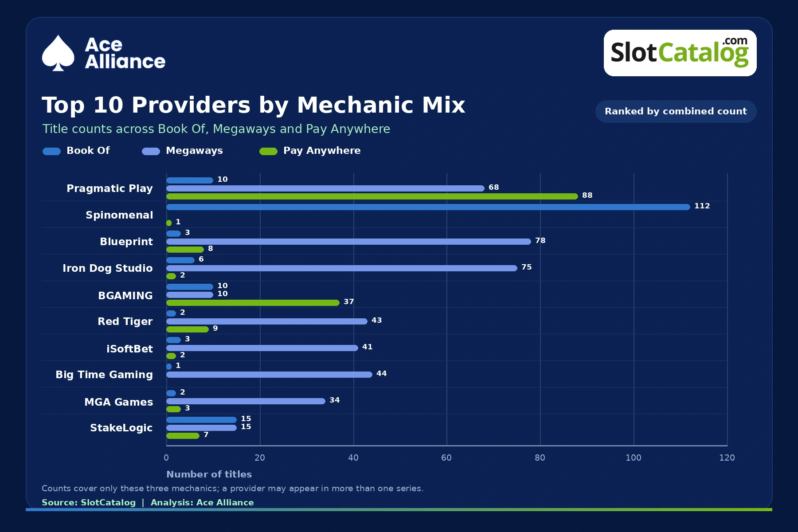Click the footnote about counts covering three mechanics

[x=233, y=489]
